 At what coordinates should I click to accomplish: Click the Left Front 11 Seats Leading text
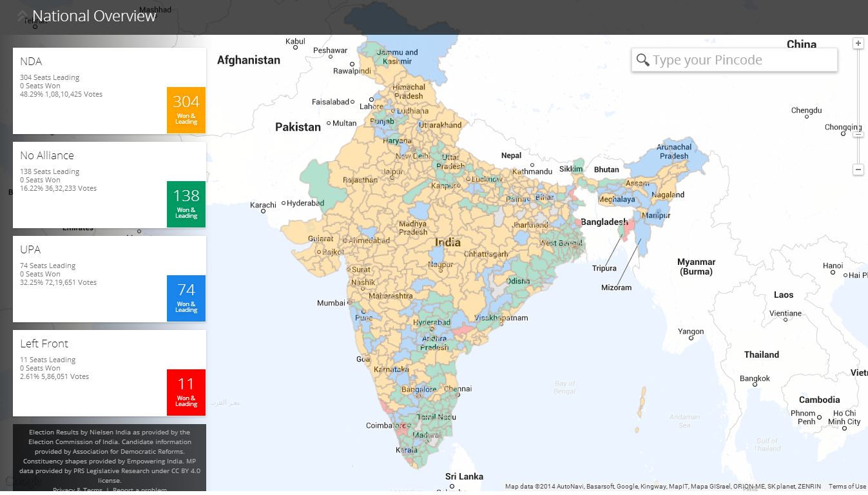pyautogui.click(x=48, y=360)
